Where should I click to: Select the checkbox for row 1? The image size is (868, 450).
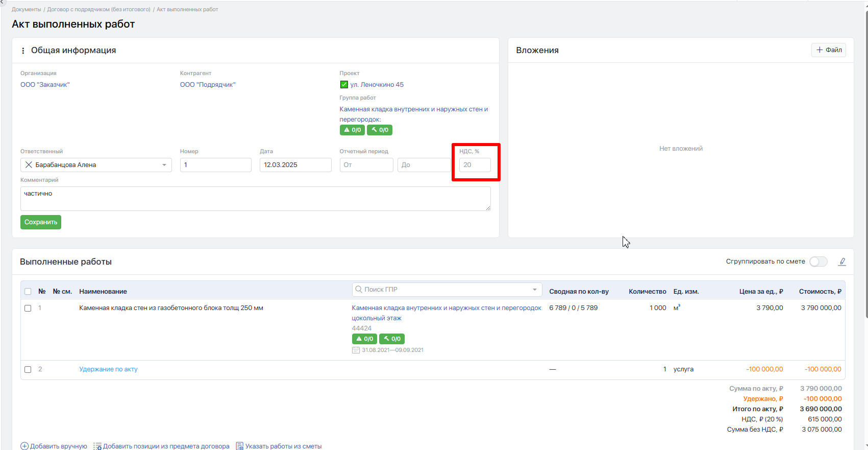[28, 309]
